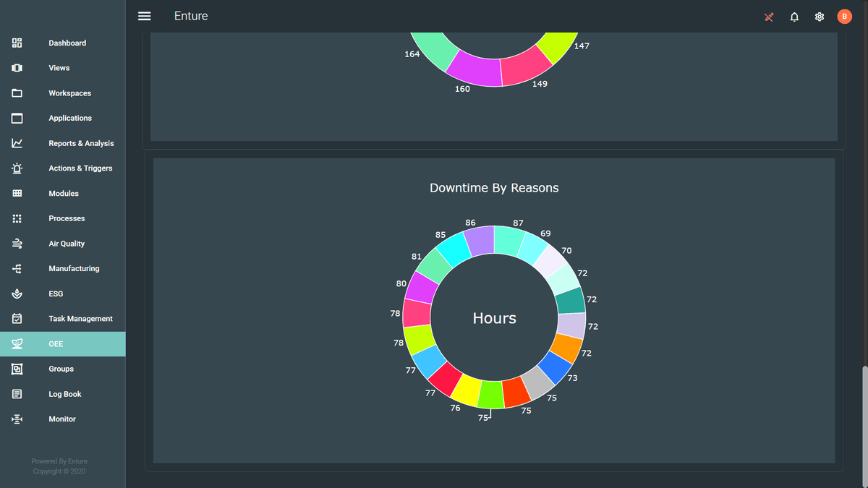Open the ESG section icon
Image resolution: width=868 pixels, height=488 pixels.
pyautogui.click(x=17, y=294)
